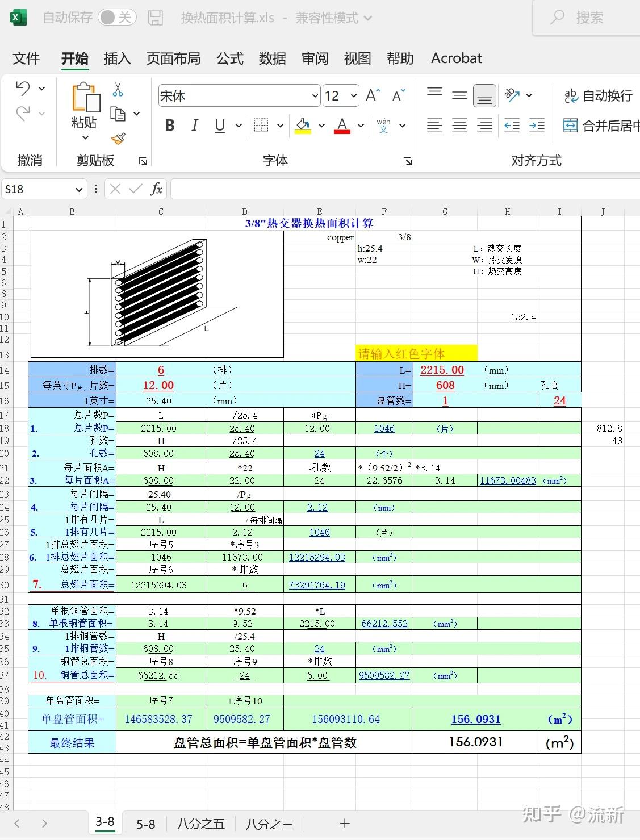Click the phonetic guide wén icon
640x840 pixels.
pos(383,126)
